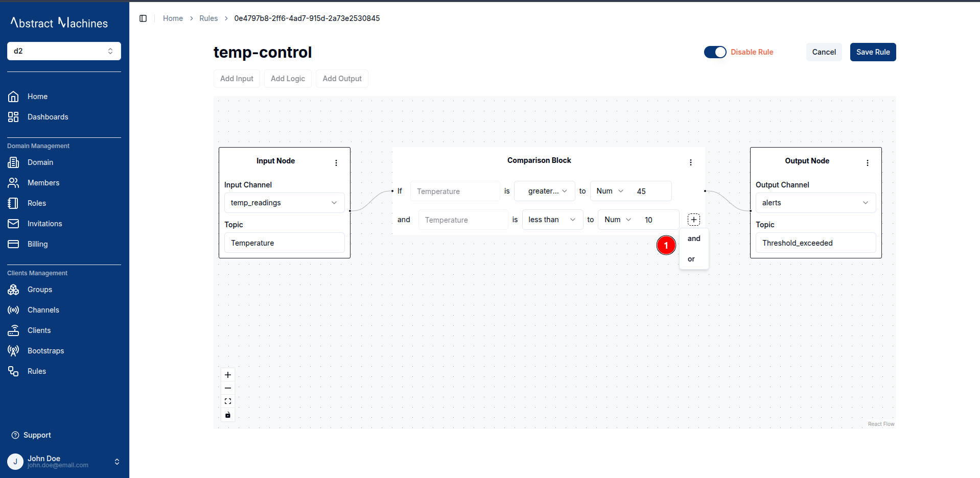Click the Dashboards grid icon
Viewport: 980px width, 478px height.
click(x=13, y=117)
